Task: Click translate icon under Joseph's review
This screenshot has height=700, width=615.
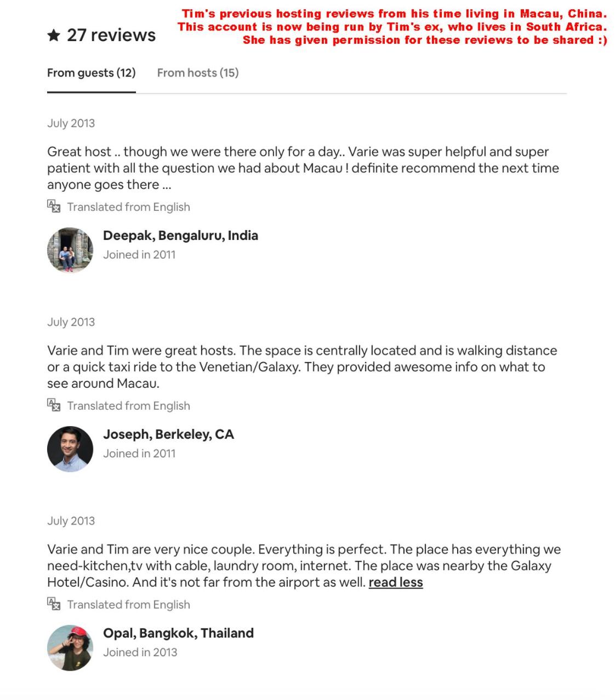Action: pyautogui.click(x=53, y=405)
